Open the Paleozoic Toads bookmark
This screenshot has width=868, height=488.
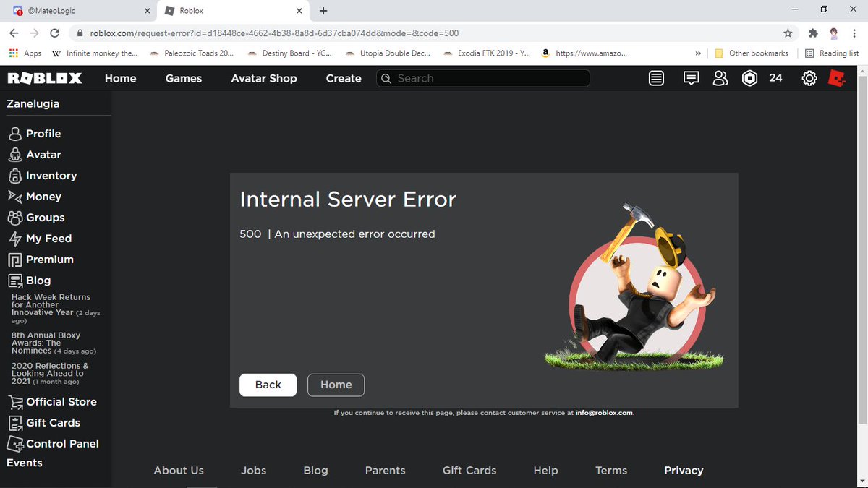point(190,53)
